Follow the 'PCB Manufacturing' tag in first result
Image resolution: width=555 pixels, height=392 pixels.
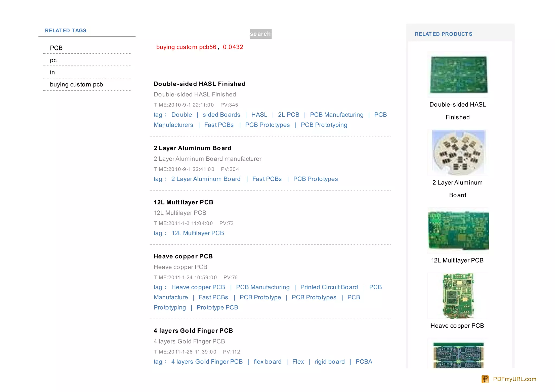pyautogui.click(x=337, y=115)
